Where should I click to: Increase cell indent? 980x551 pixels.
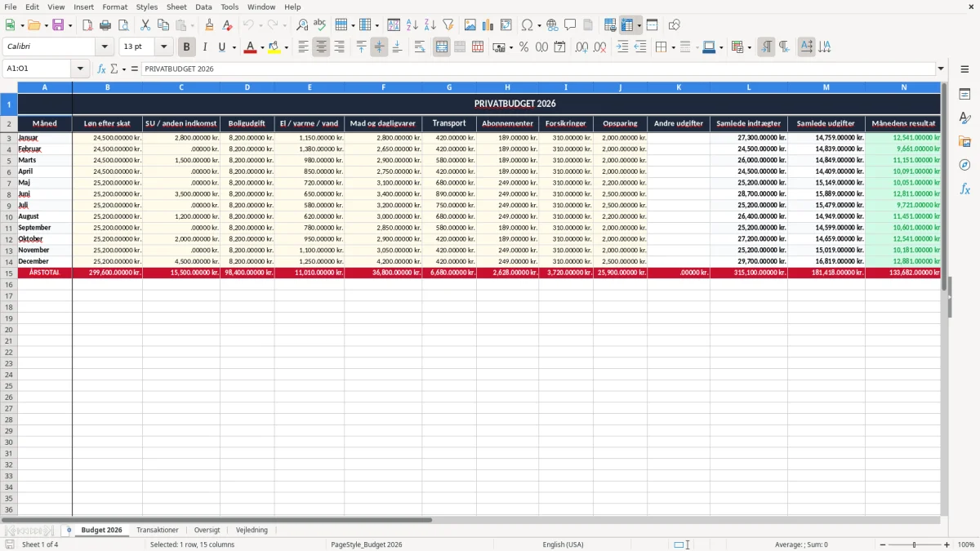click(622, 47)
